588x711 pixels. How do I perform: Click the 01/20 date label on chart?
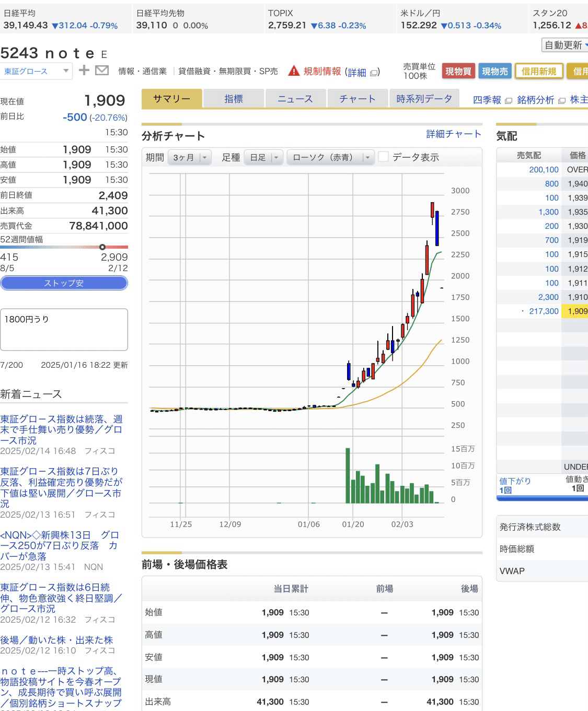[x=353, y=524]
